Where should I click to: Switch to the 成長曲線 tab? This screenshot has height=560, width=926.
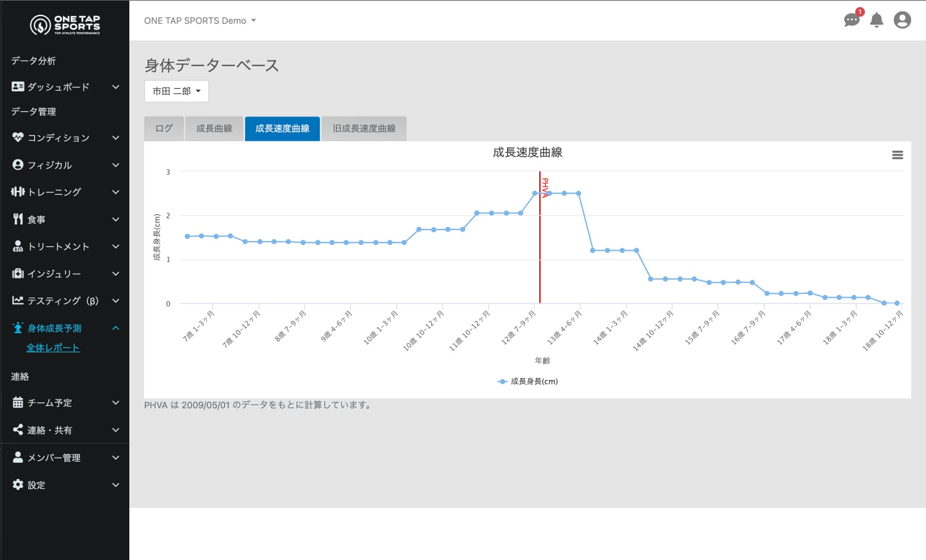click(214, 129)
